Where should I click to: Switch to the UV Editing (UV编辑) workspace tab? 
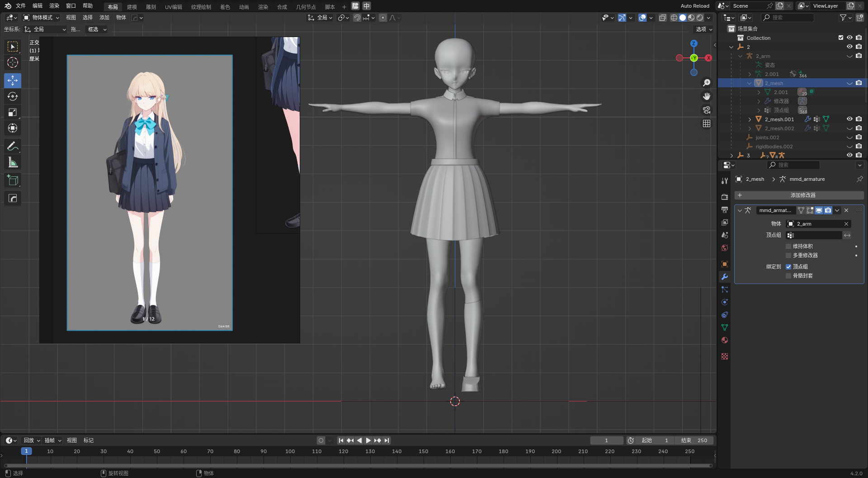click(x=173, y=7)
